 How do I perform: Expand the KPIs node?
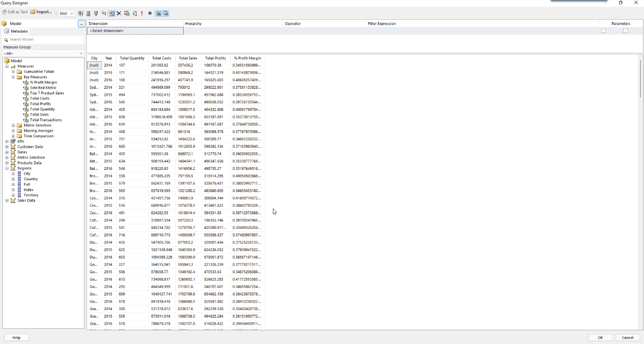tap(7, 142)
